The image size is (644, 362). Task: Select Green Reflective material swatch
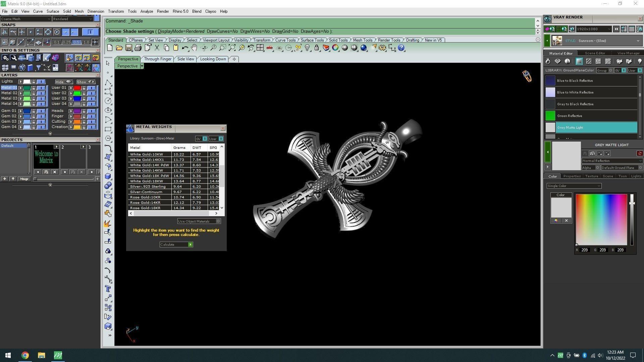click(x=550, y=116)
